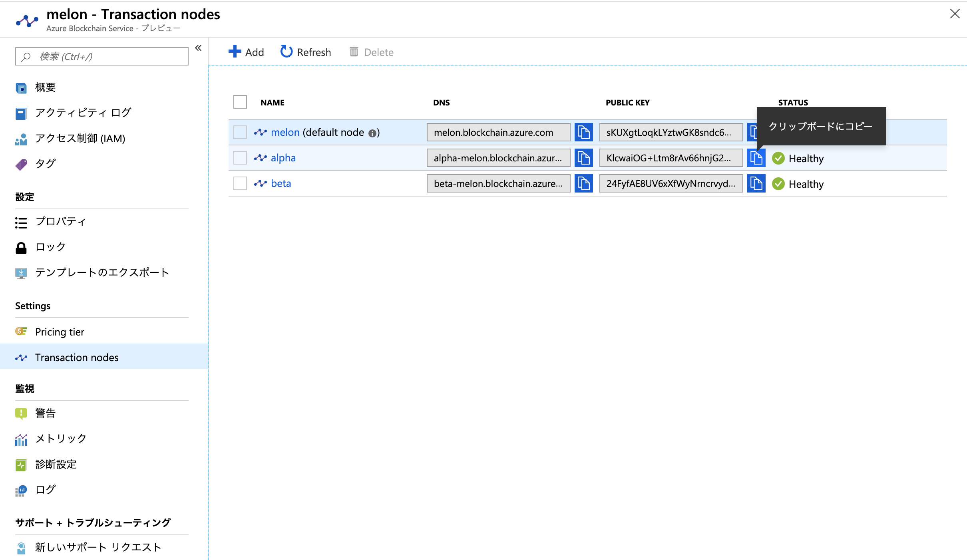
Task: Click the alpha DNS text field
Action: 498,158
